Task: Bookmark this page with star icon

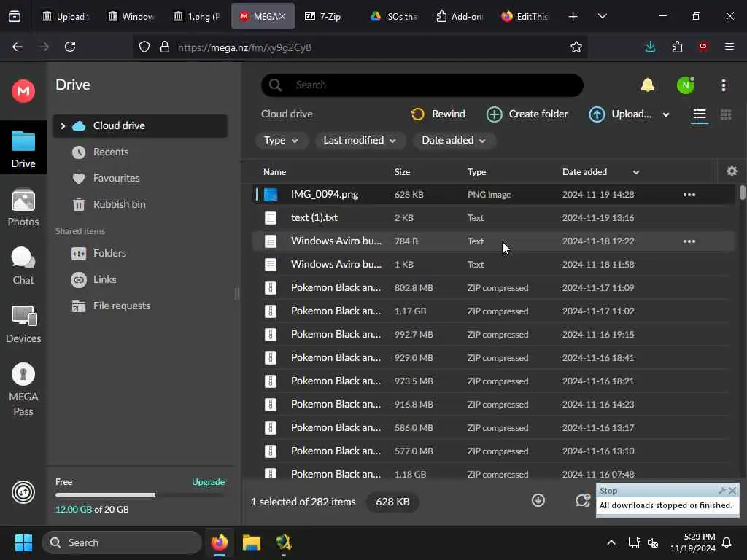Action: pyautogui.click(x=576, y=47)
